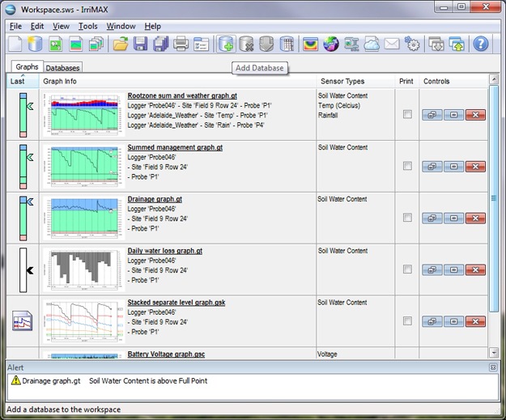Screen dimensions: 506x420
Task: Open a workspace with the folder icon
Action: pos(121,44)
